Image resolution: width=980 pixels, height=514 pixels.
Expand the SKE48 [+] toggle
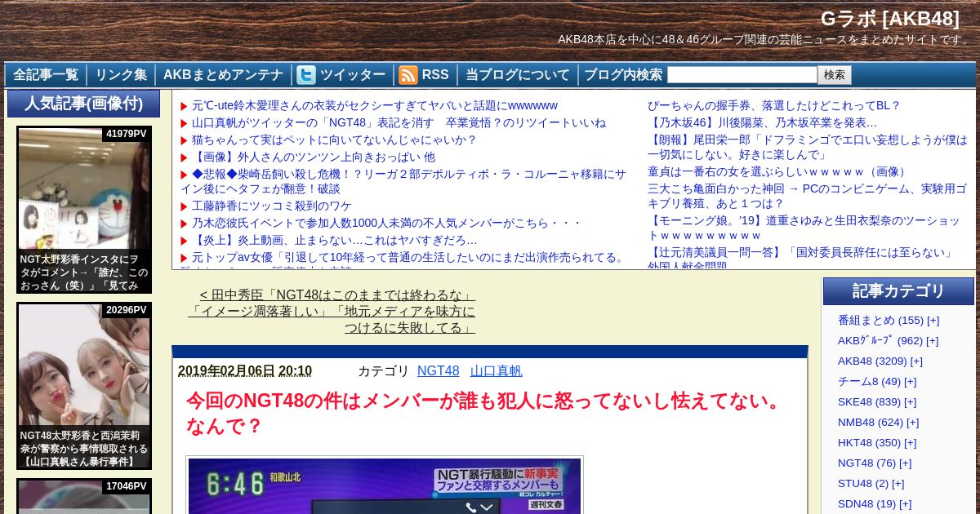[911, 402]
